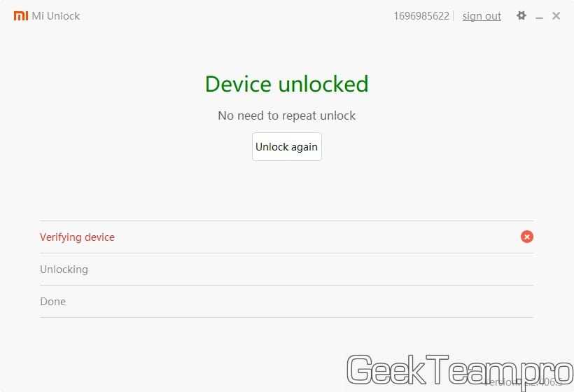The height and width of the screenshot is (392, 574).
Task: Click the Unlock again button
Action: pos(286,147)
